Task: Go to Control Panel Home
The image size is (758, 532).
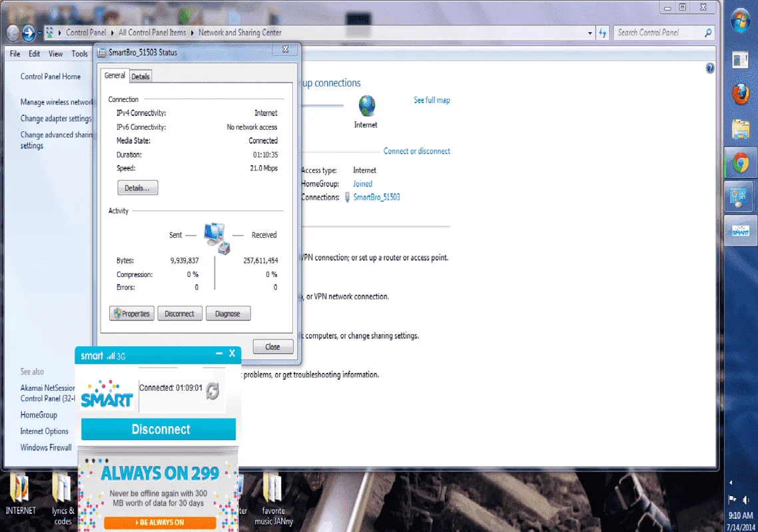Action: 50,77
